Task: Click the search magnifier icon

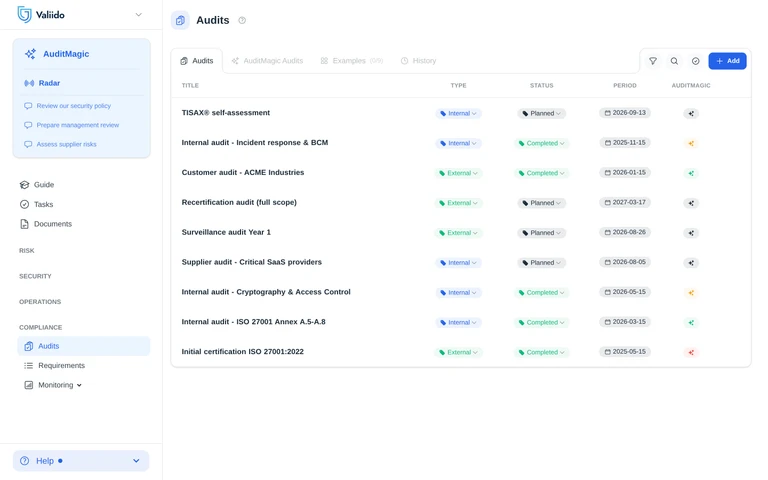Action: coord(674,61)
